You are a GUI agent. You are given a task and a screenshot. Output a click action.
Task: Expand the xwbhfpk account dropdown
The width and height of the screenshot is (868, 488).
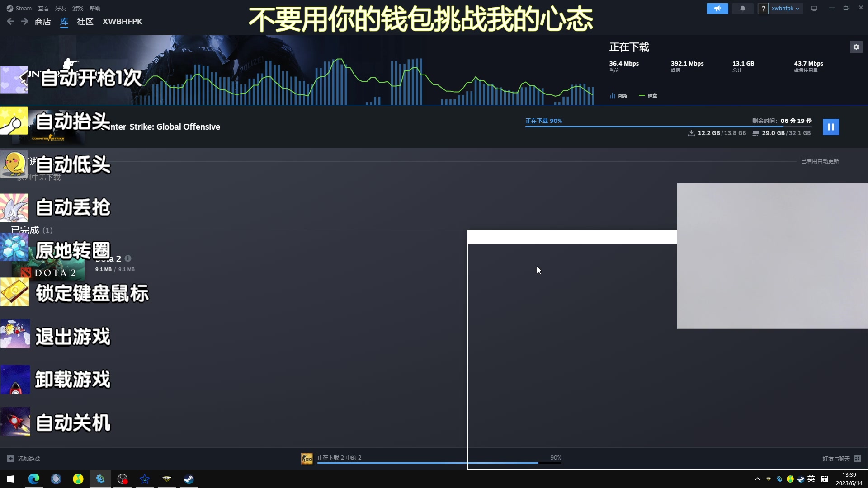point(786,9)
